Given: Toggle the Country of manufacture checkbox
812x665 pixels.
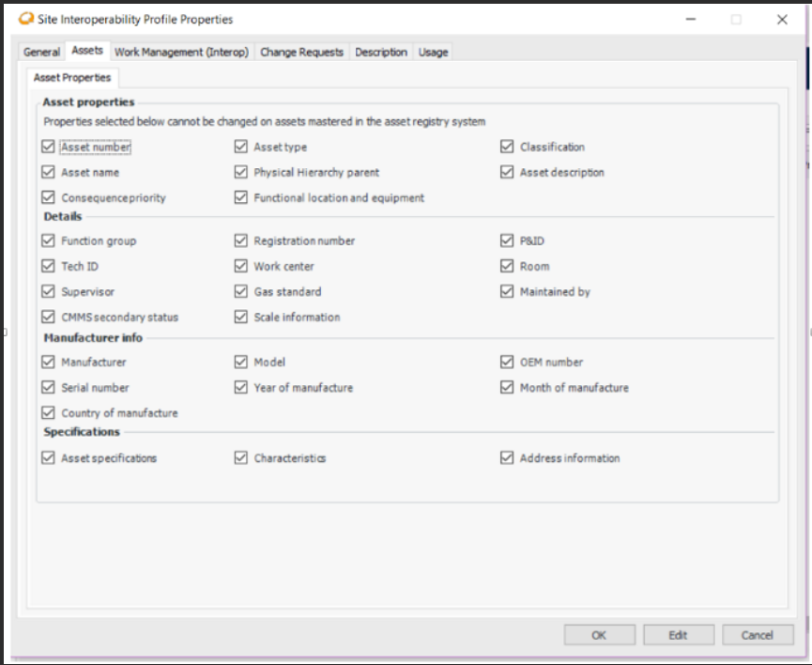Looking at the screenshot, I should click(x=48, y=412).
